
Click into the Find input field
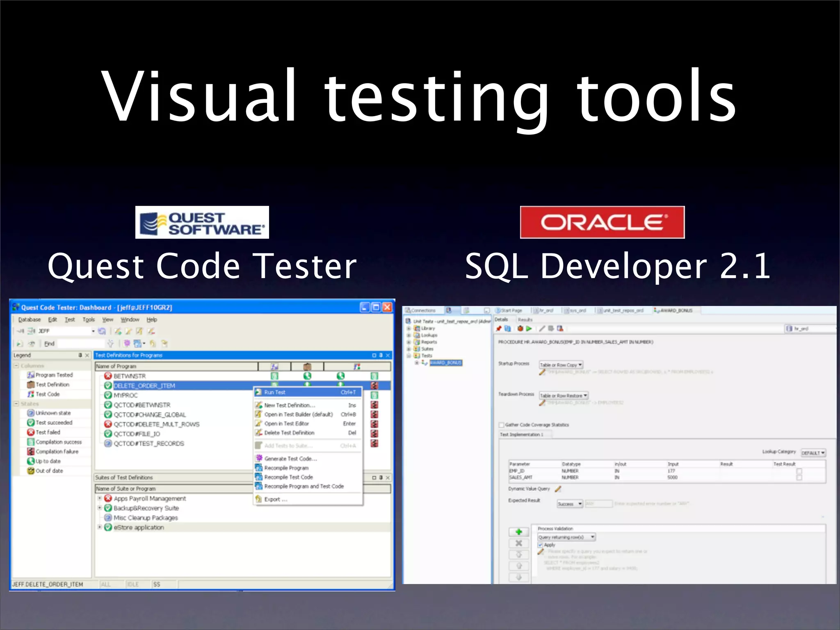81,343
